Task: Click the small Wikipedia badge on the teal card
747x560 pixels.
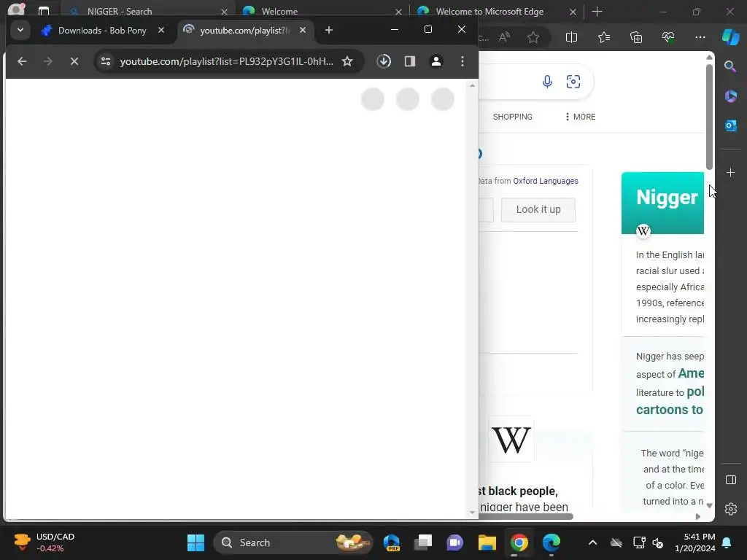Action: tap(643, 231)
